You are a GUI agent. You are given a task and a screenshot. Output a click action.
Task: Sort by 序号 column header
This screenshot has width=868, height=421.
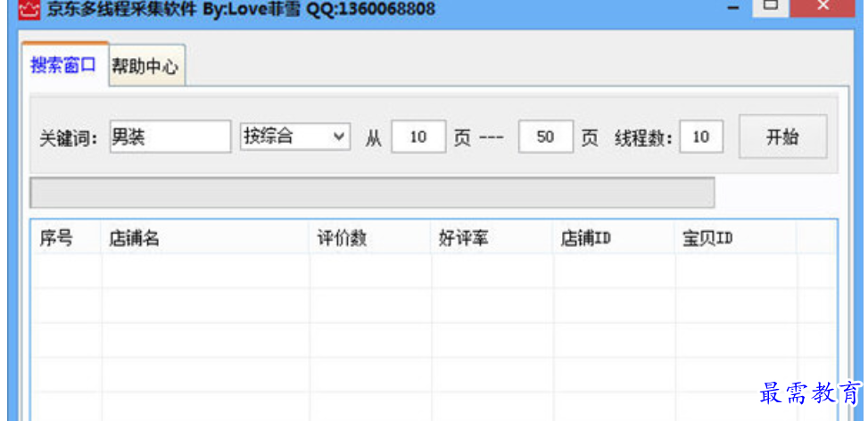pos(66,237)
